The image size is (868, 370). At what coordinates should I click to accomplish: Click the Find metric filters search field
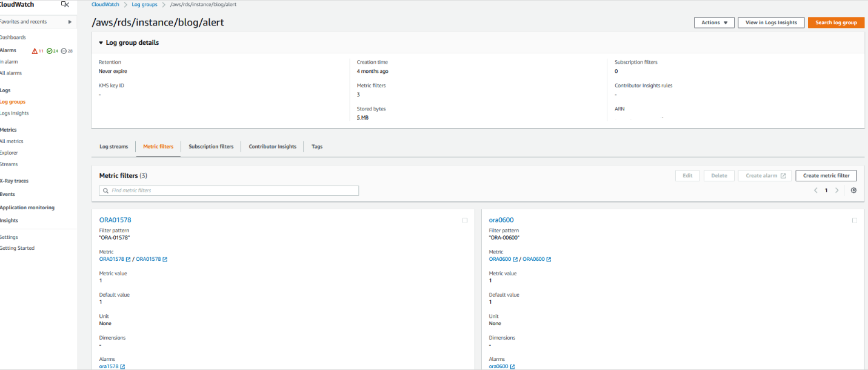tap(229, 190)
